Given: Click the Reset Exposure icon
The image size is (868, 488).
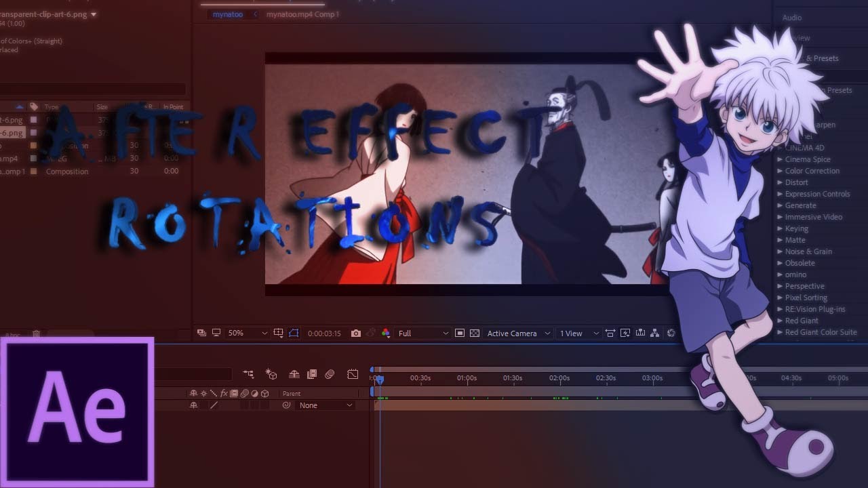Looking at the screenshot, I should click(x=671, y=333).
